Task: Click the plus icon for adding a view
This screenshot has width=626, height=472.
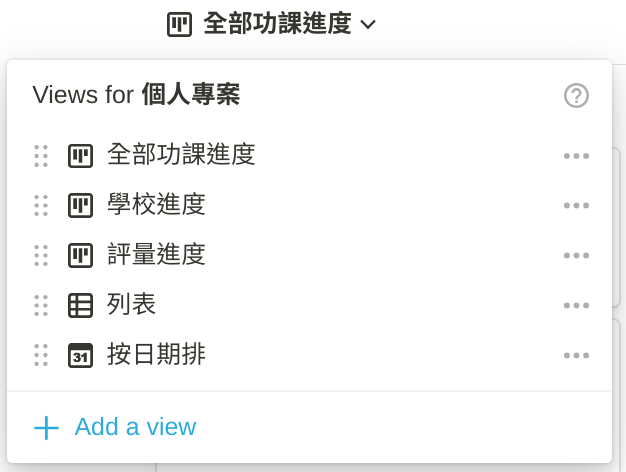Action: click(x=46, y=428)
